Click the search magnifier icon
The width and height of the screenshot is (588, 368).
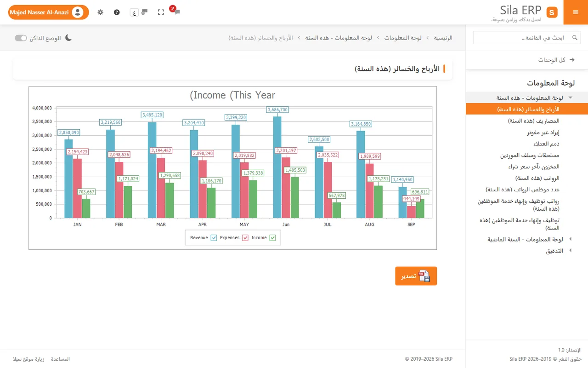tap(574, 38)
